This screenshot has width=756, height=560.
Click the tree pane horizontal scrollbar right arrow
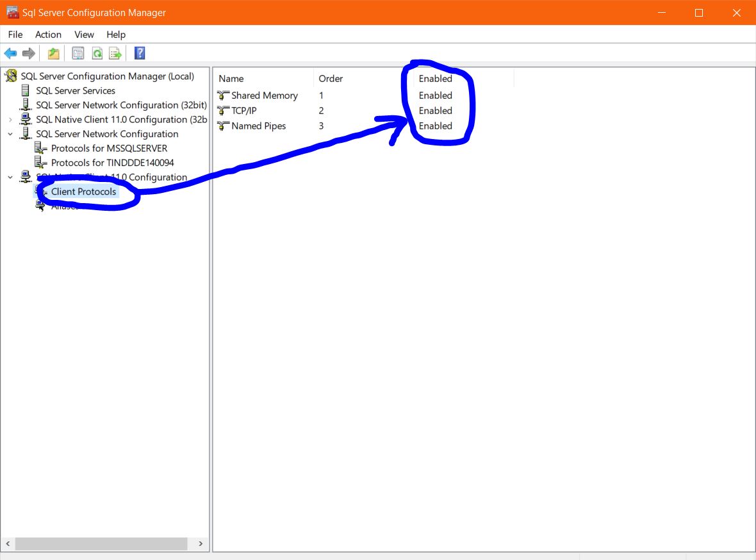(x=201, y=544)
